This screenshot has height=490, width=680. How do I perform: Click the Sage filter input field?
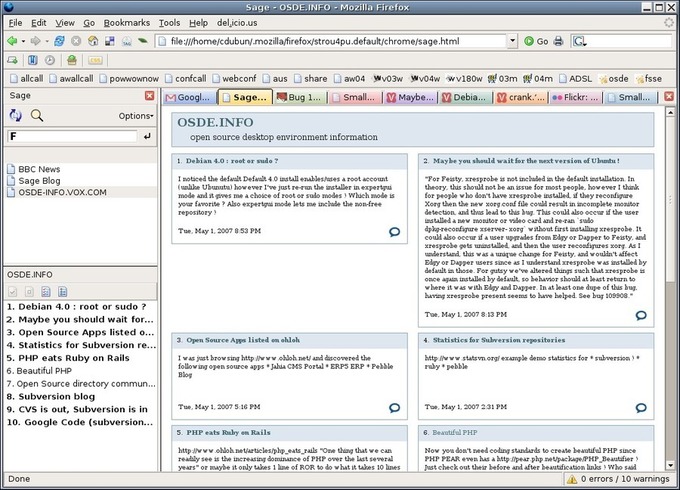click(72, 136)
